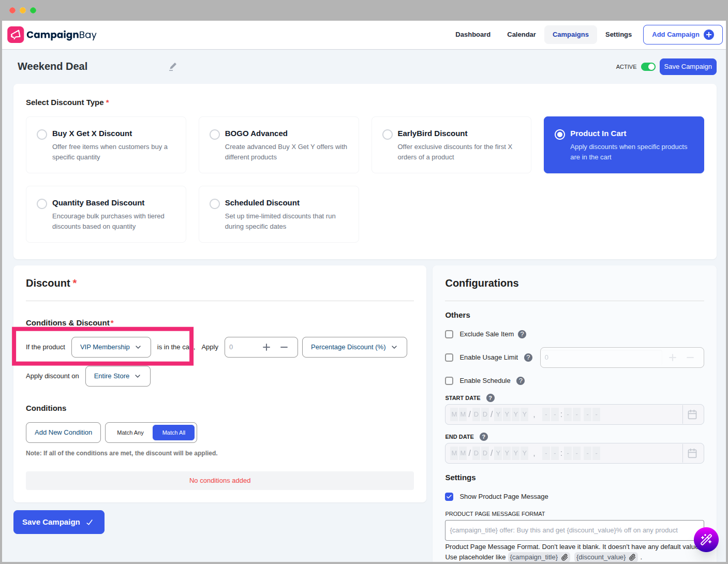Click the pencil icon to edit campaign title

click(173, 67)
